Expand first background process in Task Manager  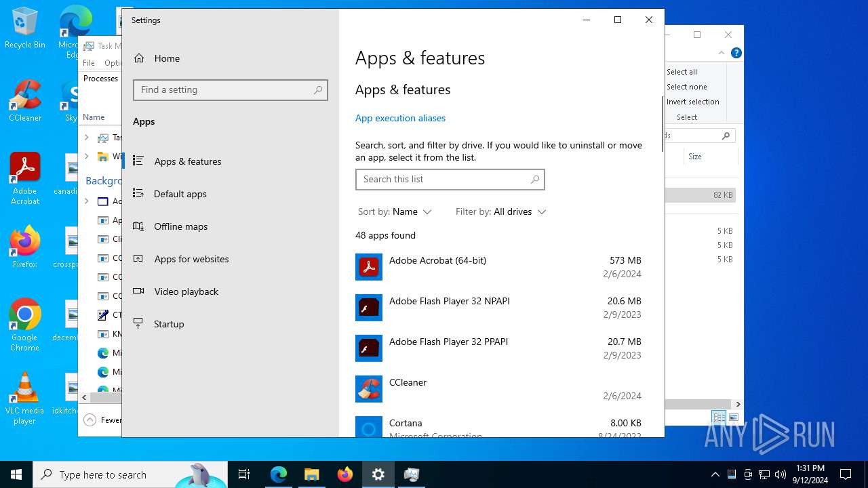pyautogui.click(x=86, y=201)
